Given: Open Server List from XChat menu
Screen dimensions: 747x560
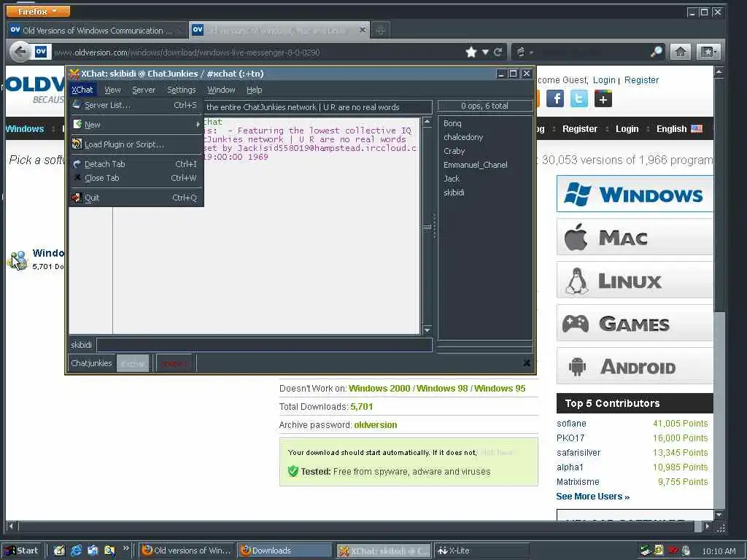Looking at the screenshot, I should point(136,105).
